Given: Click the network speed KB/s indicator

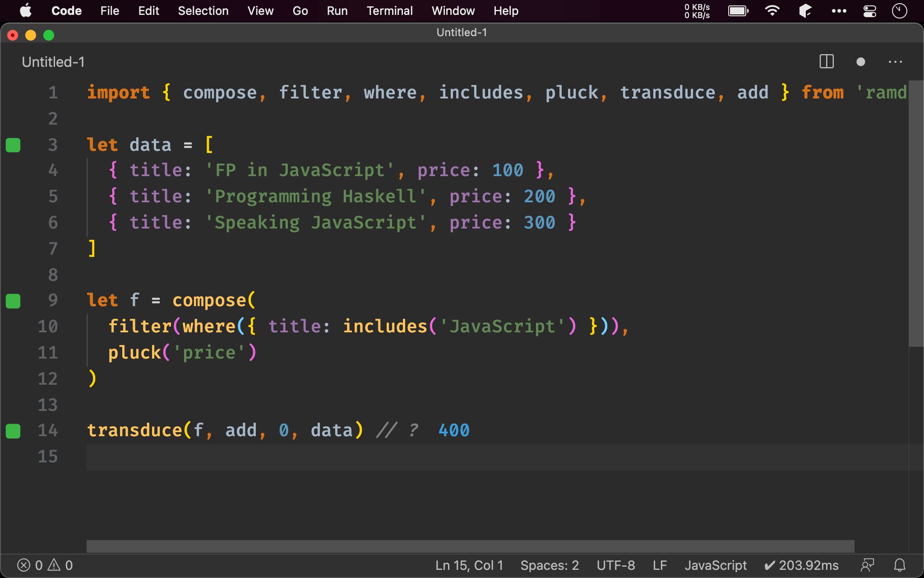Looking at the screenshot, I should click(x=697, y=11).
